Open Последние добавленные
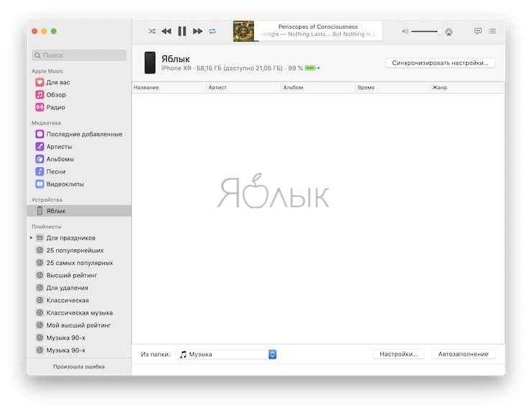Screen dimensions: 532x411 pos(78,134)
